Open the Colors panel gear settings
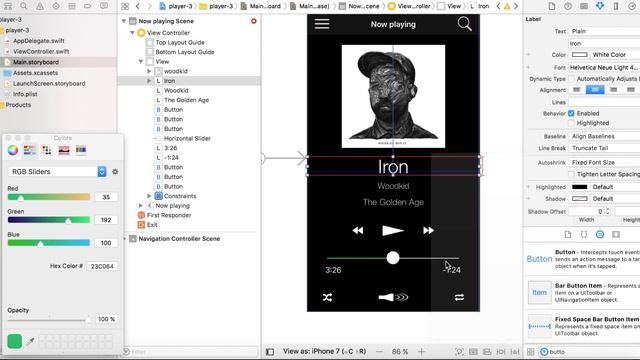 tap(115, 172)
